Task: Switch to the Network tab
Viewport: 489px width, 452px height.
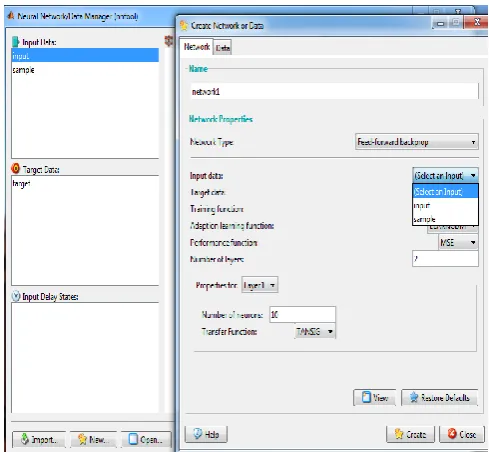Action: coord(197,47)
